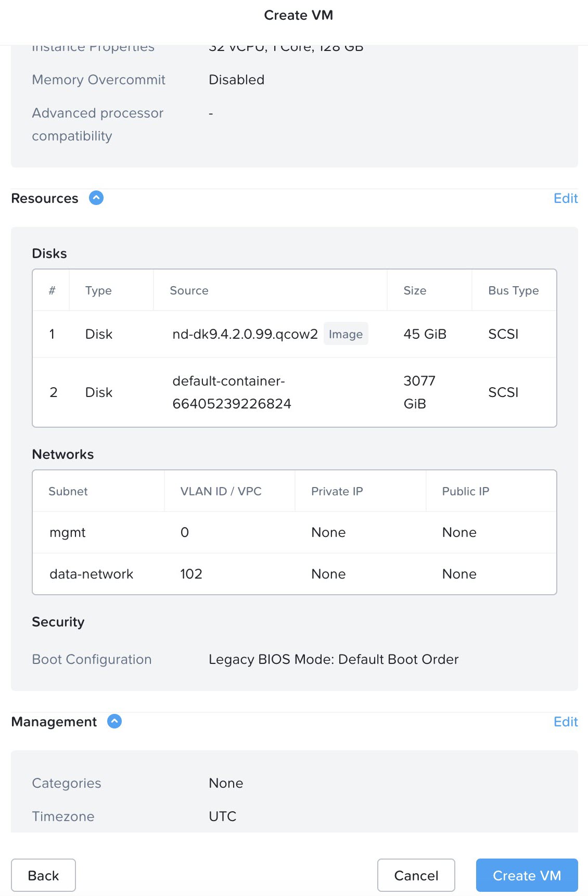Click the data-network subnet row
Image resolution: width=588 pixels, height=896 pixels.
(91, 574)
